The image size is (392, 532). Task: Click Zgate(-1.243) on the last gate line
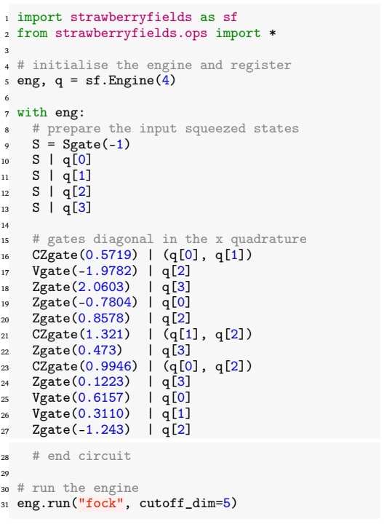point(81,430)
